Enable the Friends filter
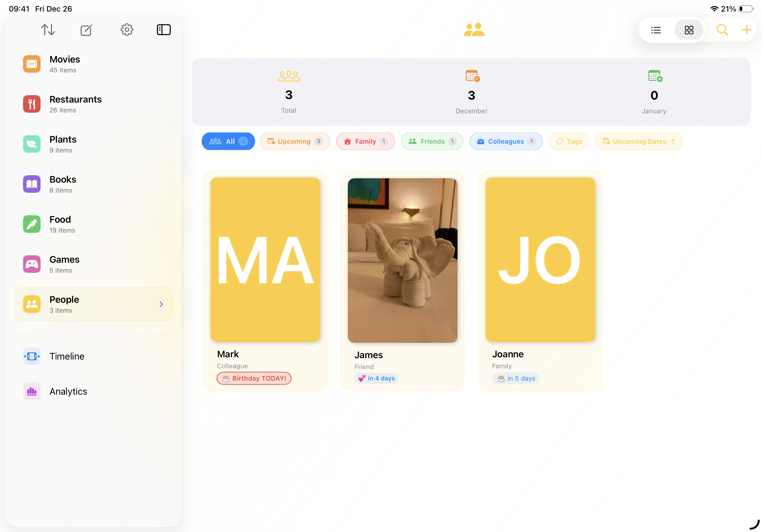Screen dimensions: 762x532 click(x=432, y=141)
